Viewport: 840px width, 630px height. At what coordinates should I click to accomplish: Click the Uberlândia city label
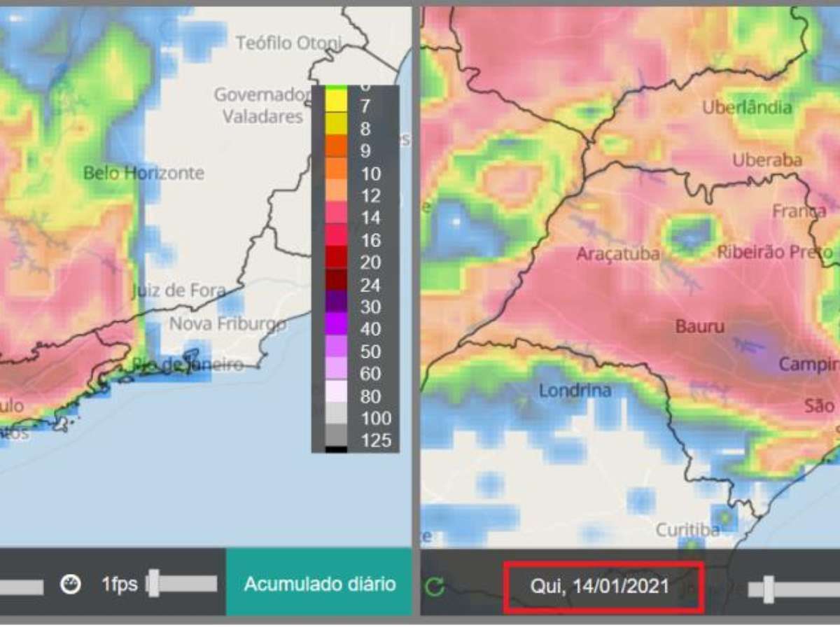point(747,107)
